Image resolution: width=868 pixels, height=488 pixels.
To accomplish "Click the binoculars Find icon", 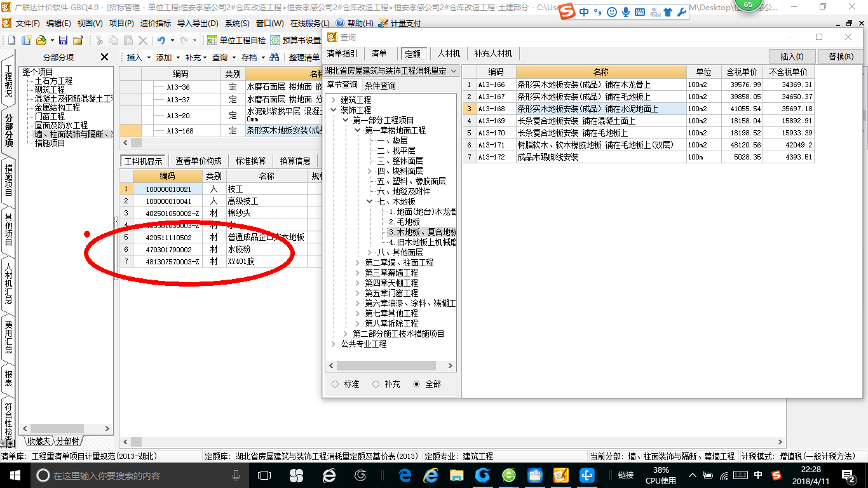I will (x=275, y=57).
